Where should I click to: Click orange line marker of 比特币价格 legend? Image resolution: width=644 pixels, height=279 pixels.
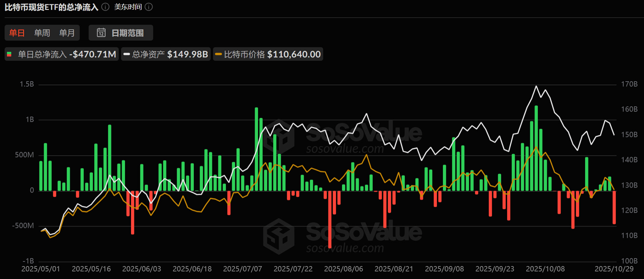pyautogui.click(x=218, y=54)
